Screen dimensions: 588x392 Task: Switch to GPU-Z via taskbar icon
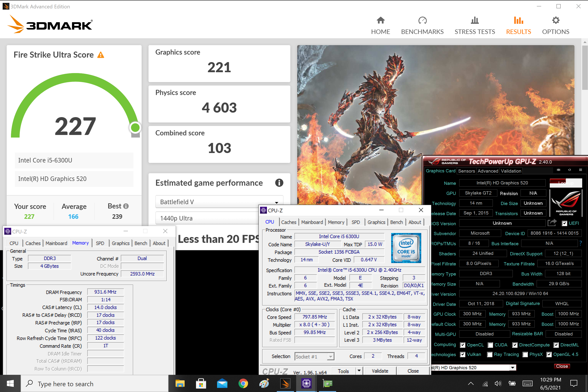click(327, 383)
